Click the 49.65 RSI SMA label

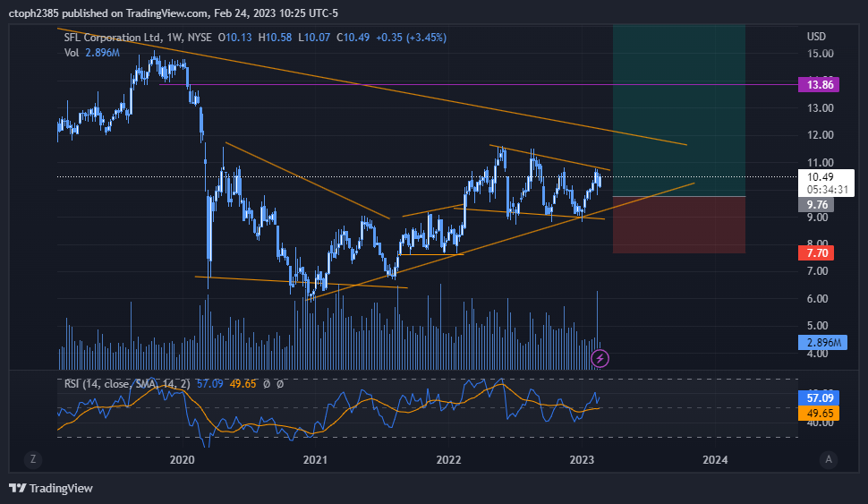coord(819,414)
